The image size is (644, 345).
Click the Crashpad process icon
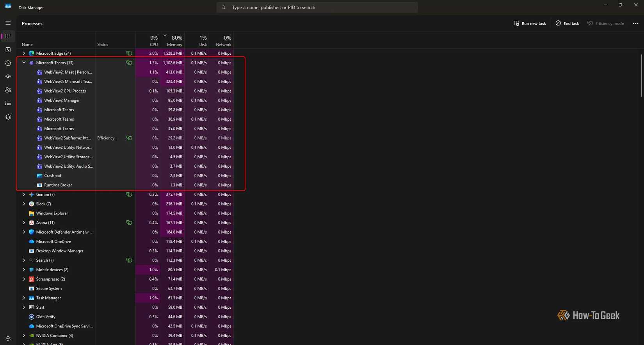(39, 176)
